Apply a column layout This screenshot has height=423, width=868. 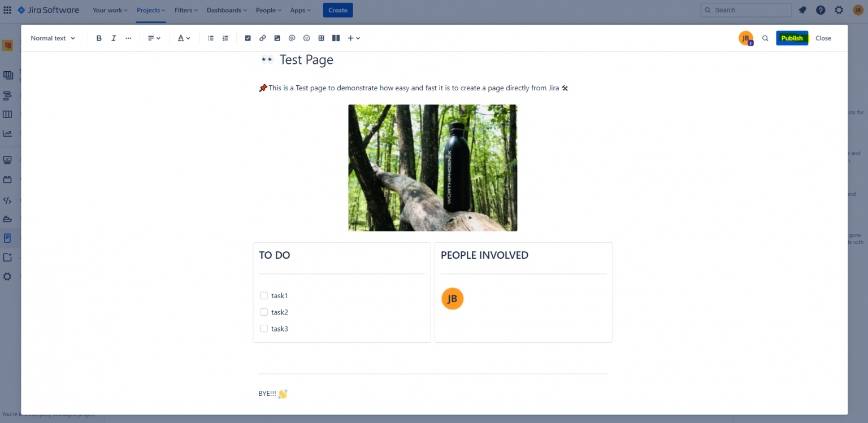pyautogui.click(x=336, y=38)
